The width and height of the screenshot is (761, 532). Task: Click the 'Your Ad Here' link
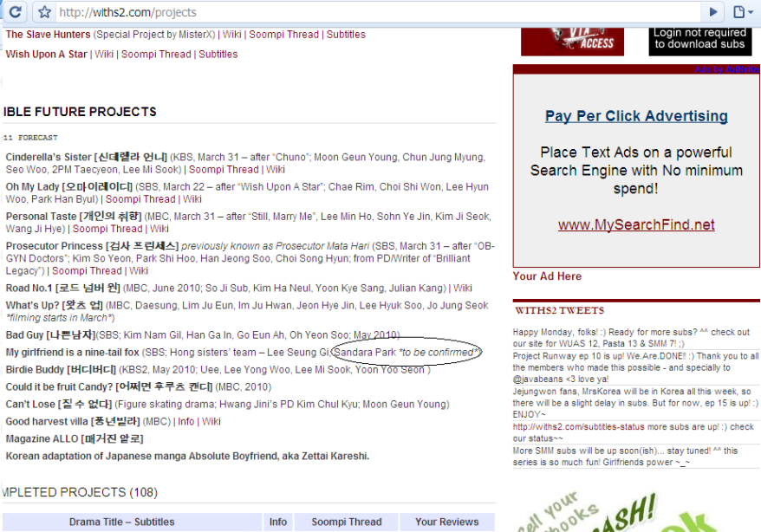[547, 276]
